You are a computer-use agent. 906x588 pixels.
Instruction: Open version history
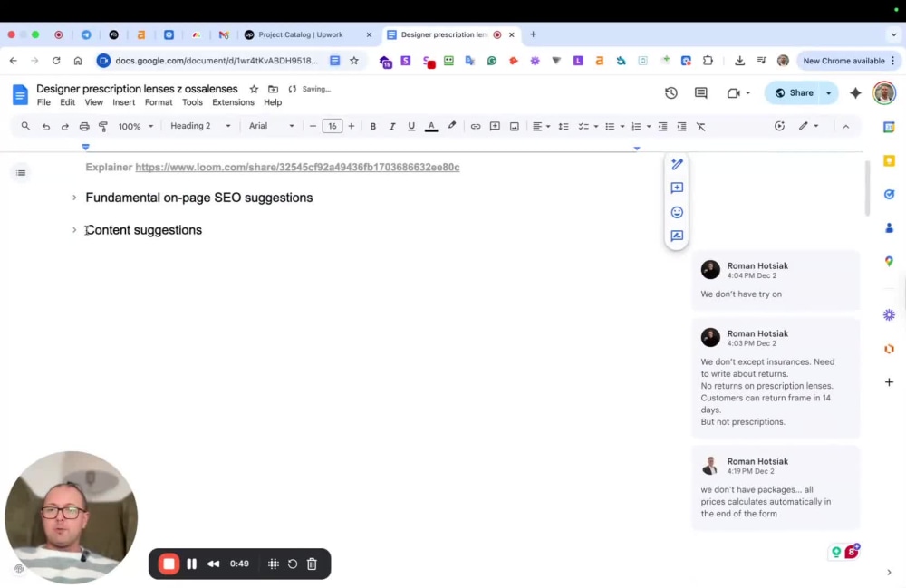(x=670, y=93)
